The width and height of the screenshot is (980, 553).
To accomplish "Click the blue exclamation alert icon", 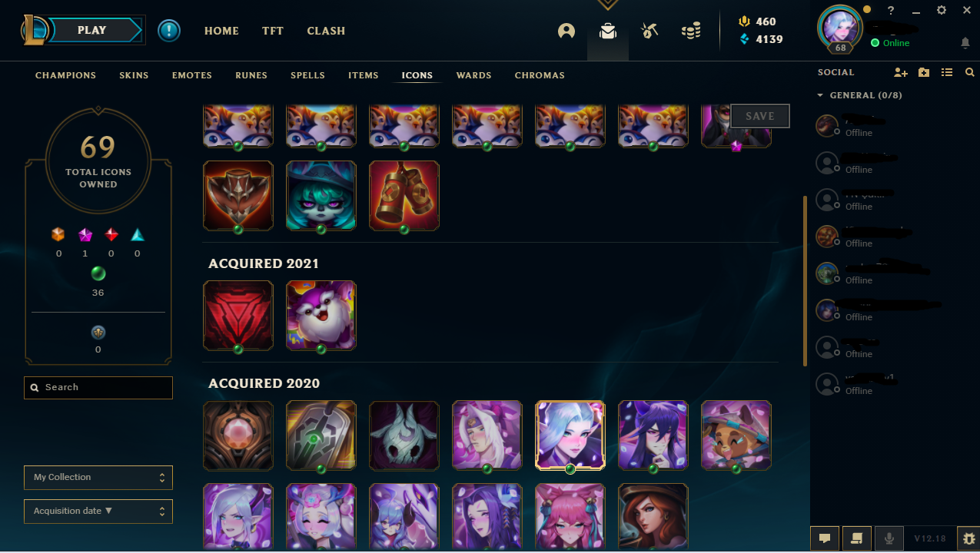I will (169, 31).
